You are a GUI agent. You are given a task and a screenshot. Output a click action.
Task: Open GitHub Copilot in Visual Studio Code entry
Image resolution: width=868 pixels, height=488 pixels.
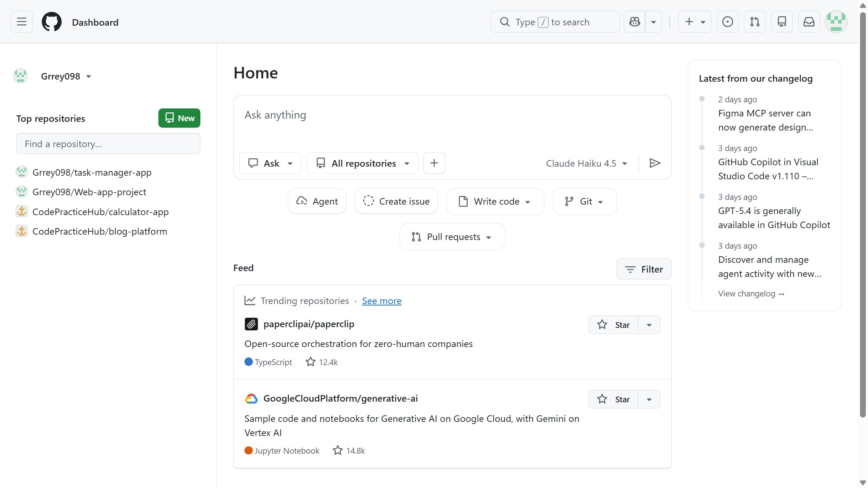[x=768, y=169]
